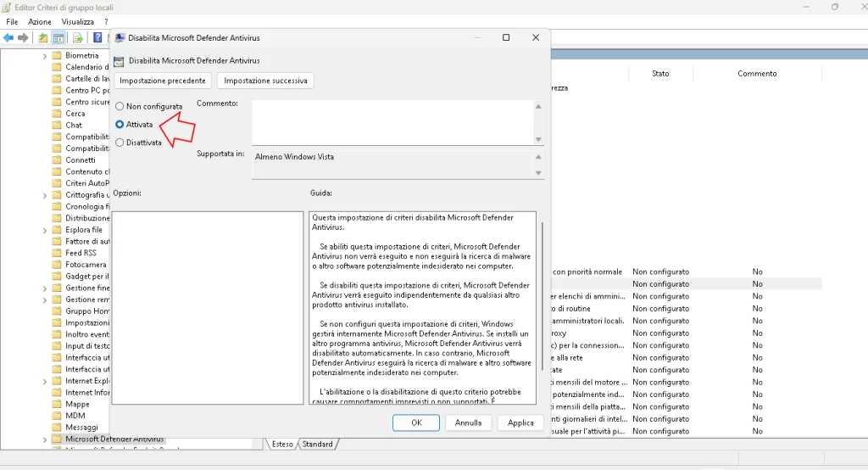Viewport: 868px width, 470px height.
Task: Expand the Gestione rem tree node
Action: [x=45, y=300]
